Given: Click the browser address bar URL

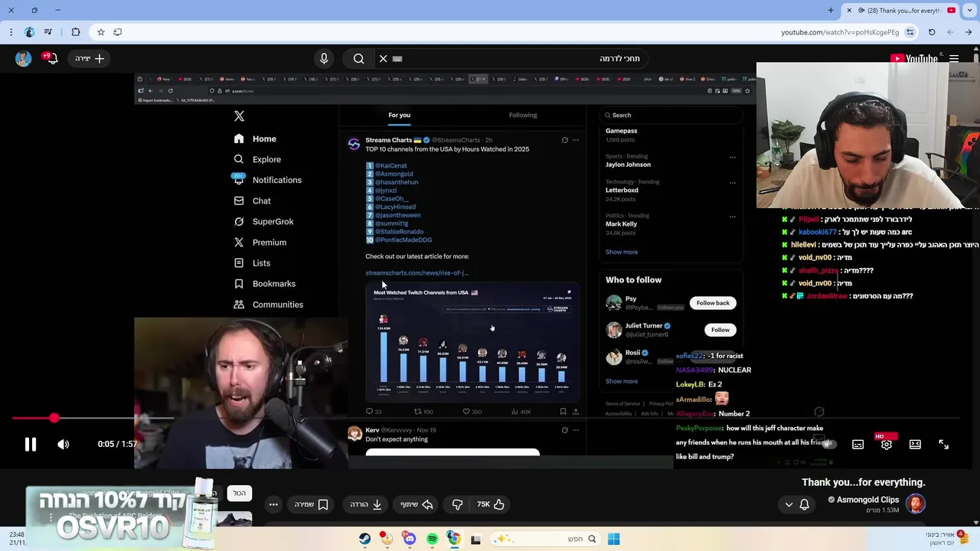Looking at the screenshot, I should (840, 32).
